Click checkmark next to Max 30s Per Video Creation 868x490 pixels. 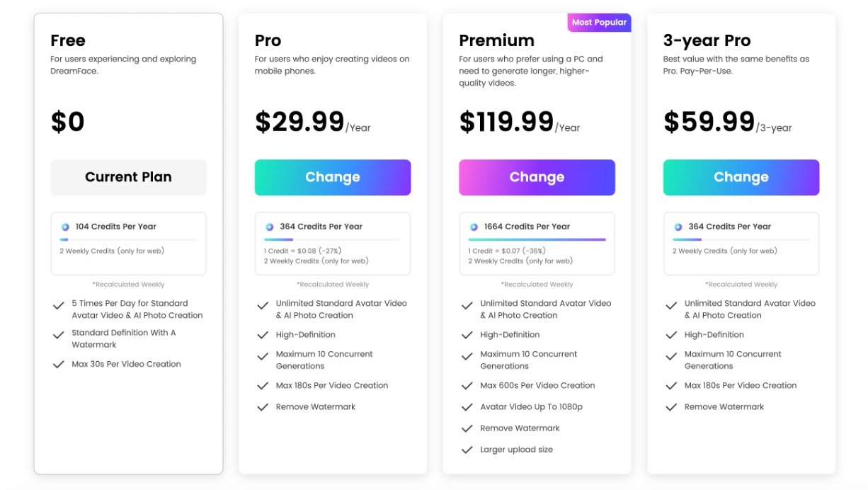point(59,365)
